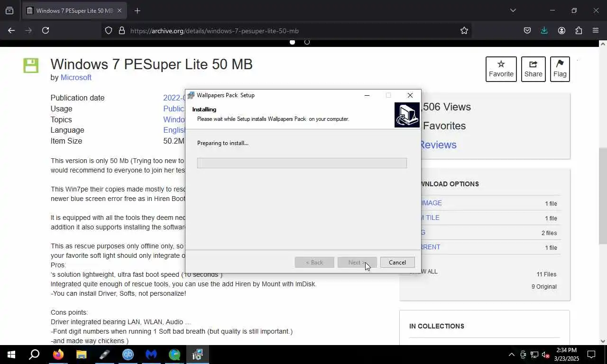Favorite this archive item
This screenshot has width=607, height=364.
501,69
